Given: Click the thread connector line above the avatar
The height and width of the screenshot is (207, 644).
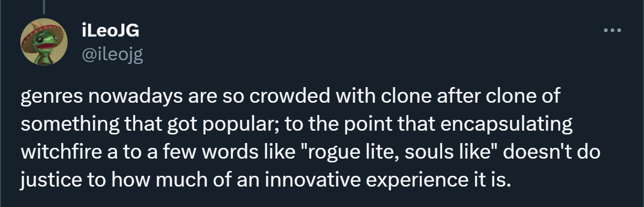Looking at the screenshot, I should [x=43, y=5].
